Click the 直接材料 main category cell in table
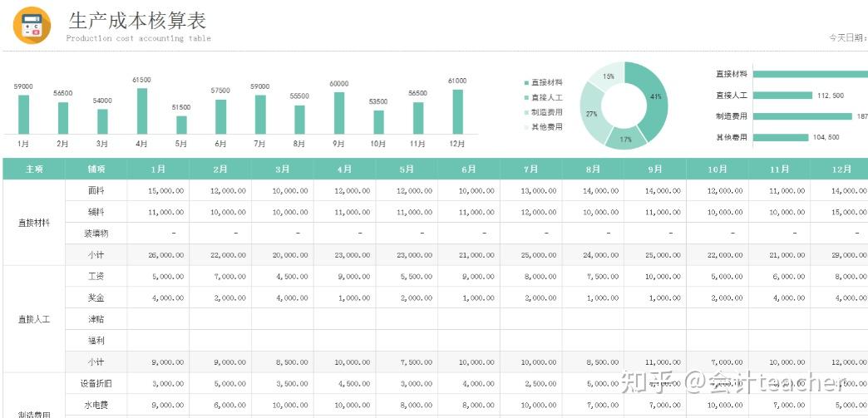The image size is (868, 418). [34, 223]
